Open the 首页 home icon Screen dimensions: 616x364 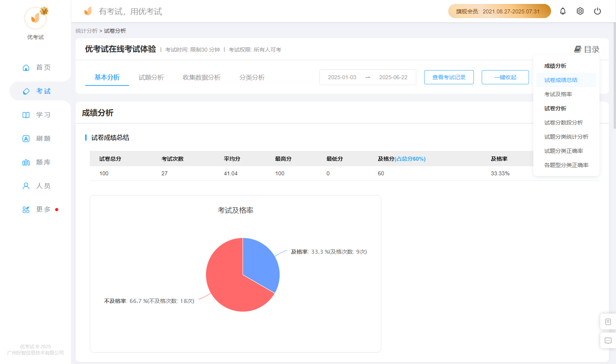pyautogui.click(x=26, y=67)
